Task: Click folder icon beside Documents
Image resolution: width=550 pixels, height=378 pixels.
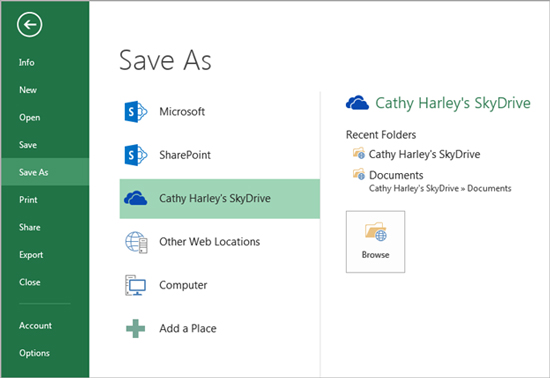Action: click(x=359, y=174)
